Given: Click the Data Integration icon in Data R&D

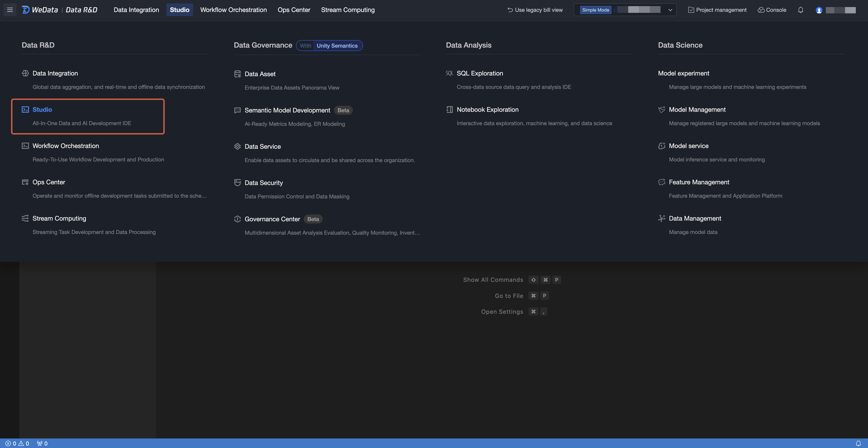Looking at the screenshot, I should tap(25, 73).
